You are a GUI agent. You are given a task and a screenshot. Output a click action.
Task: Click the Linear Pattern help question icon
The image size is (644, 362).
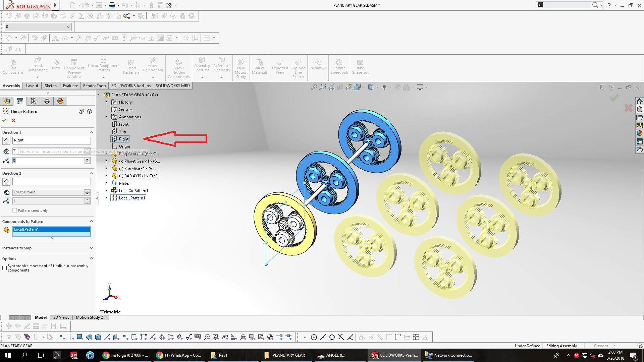pos(90,111)
